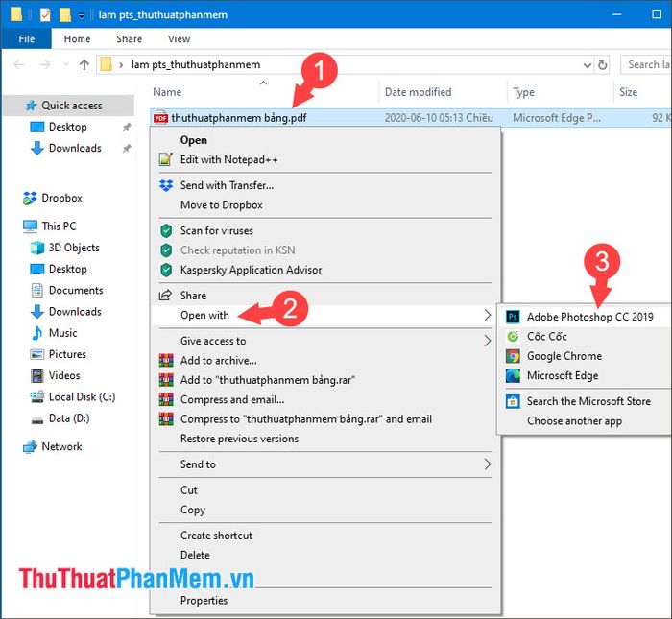Select Cut from the context menu
The height and width of the screenshot is (619, 672).
coord(189,490)
